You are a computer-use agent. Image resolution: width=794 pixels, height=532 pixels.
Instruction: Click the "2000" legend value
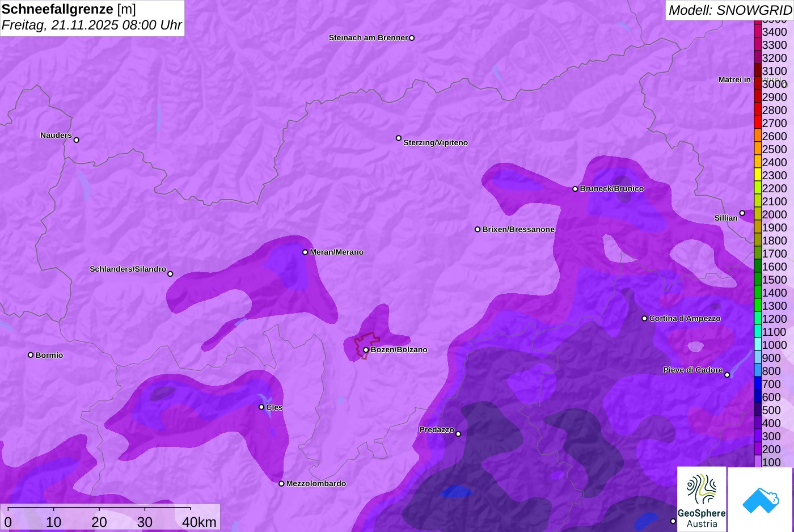775,214
